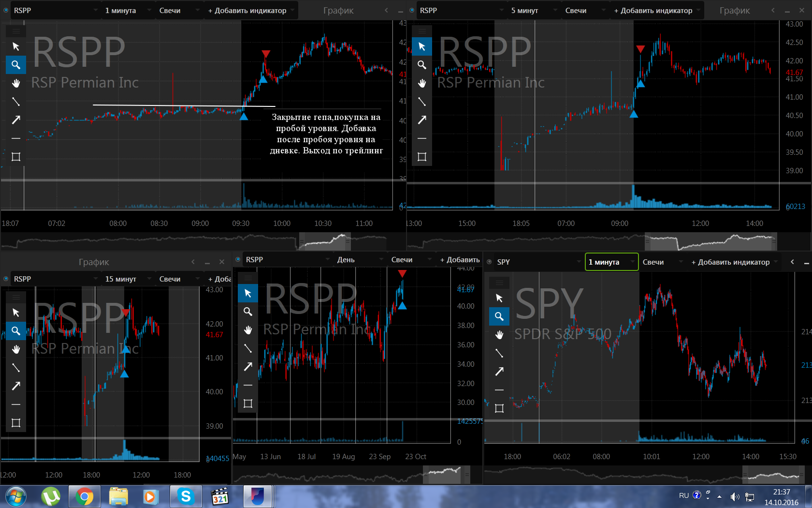This screenshot has width=812, height=508.
Task: Select rectangle tool in the SPY chart
Action: pos(499,408)
